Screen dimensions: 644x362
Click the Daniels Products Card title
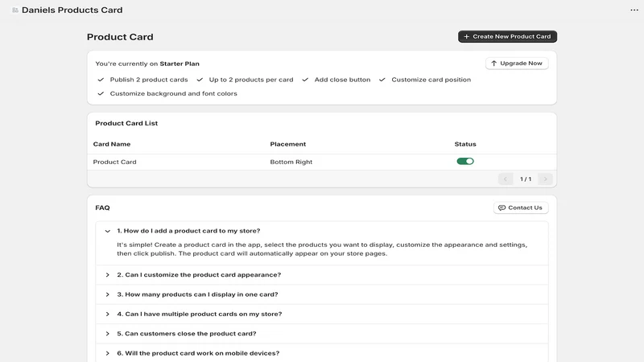[x=72, y=10]
